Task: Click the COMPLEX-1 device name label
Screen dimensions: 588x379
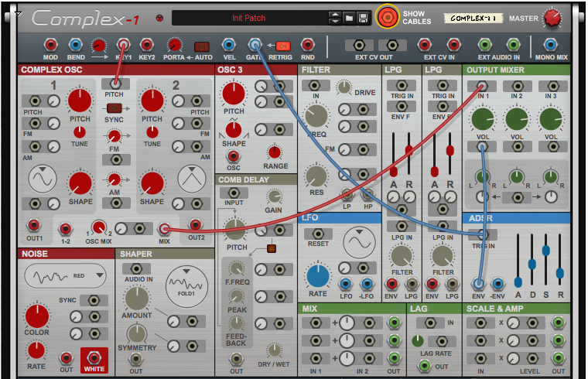Action: pos(473,18)
